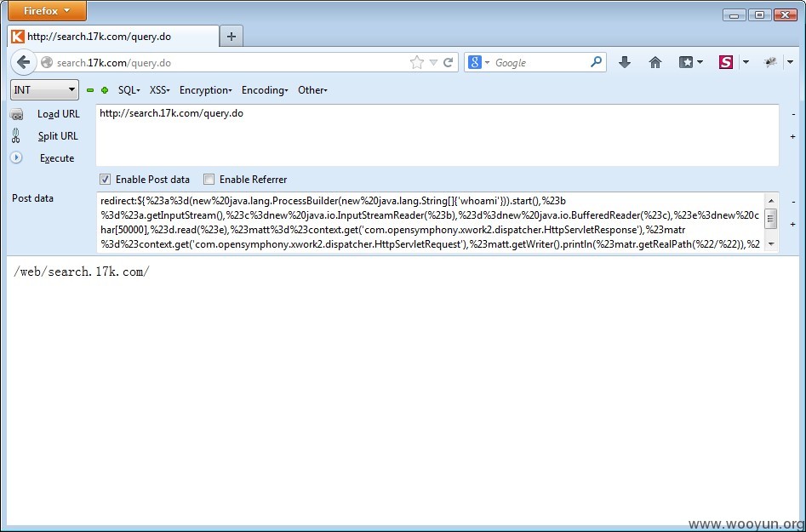
Task: Open the Encoding menu
Action: pyautogui.click(x=264, y=90)
